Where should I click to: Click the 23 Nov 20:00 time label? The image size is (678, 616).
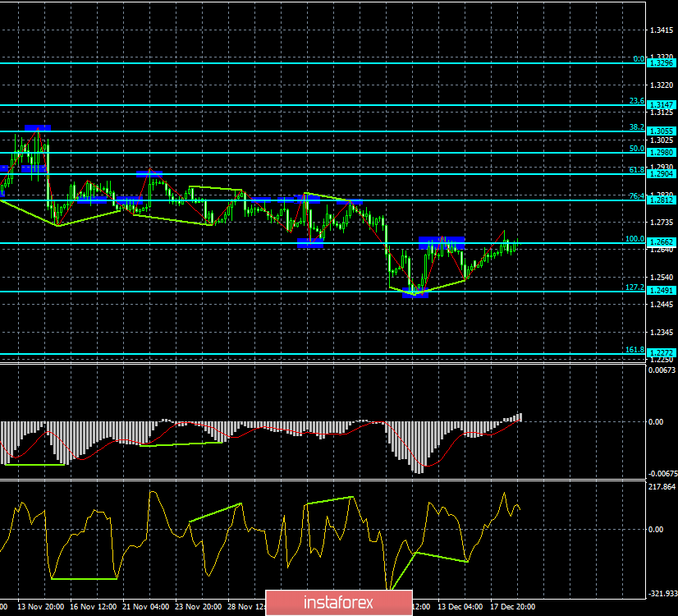[199, 606]
